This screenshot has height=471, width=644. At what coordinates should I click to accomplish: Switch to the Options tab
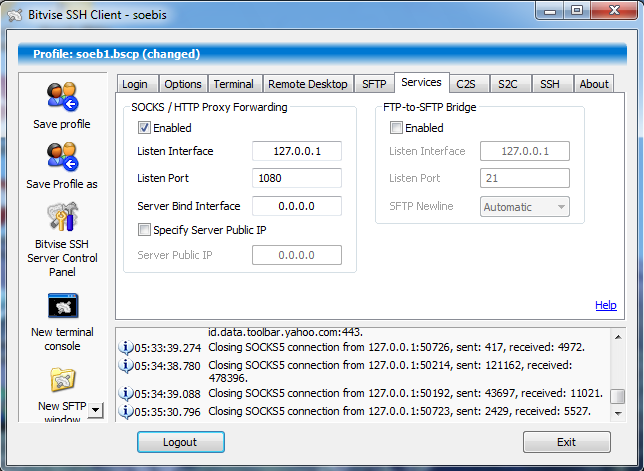[x=183, y=84]
